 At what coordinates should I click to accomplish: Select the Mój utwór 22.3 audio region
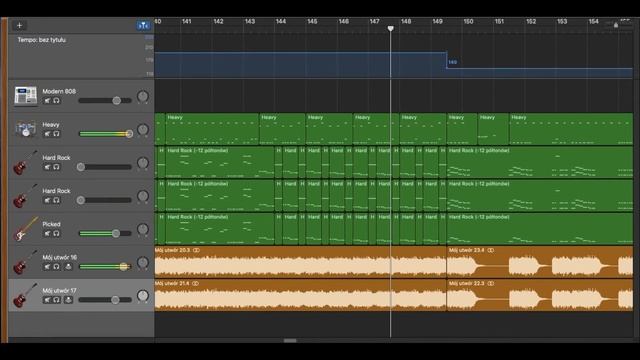[540, 295]
